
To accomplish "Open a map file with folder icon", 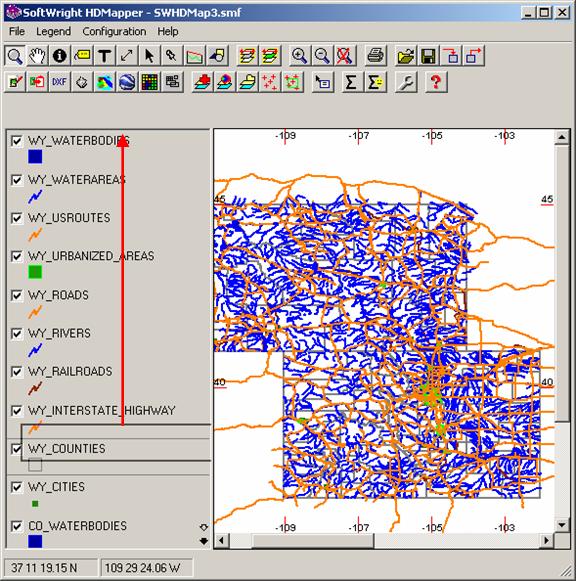I will (x=406, y=56).
